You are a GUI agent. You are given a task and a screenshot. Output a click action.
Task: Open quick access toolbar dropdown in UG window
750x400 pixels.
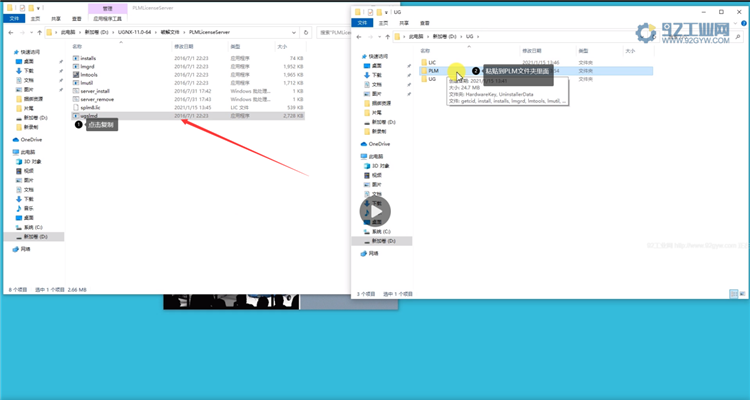pos(386,12)
